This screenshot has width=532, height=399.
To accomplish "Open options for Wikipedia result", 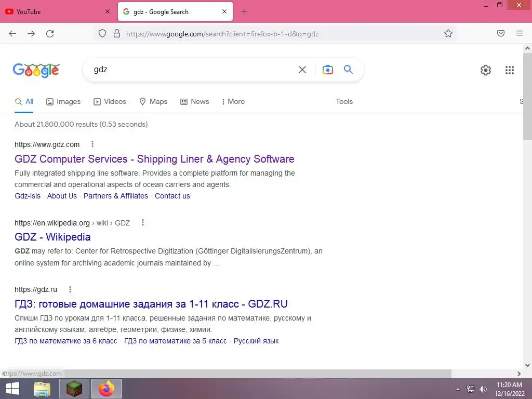I will pyautogui.click(x=143, y=222).
